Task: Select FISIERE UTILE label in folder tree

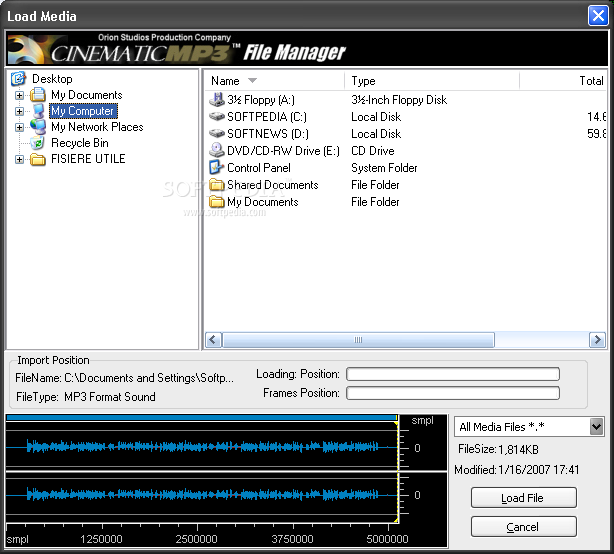Action: click(x=88, y=159)
